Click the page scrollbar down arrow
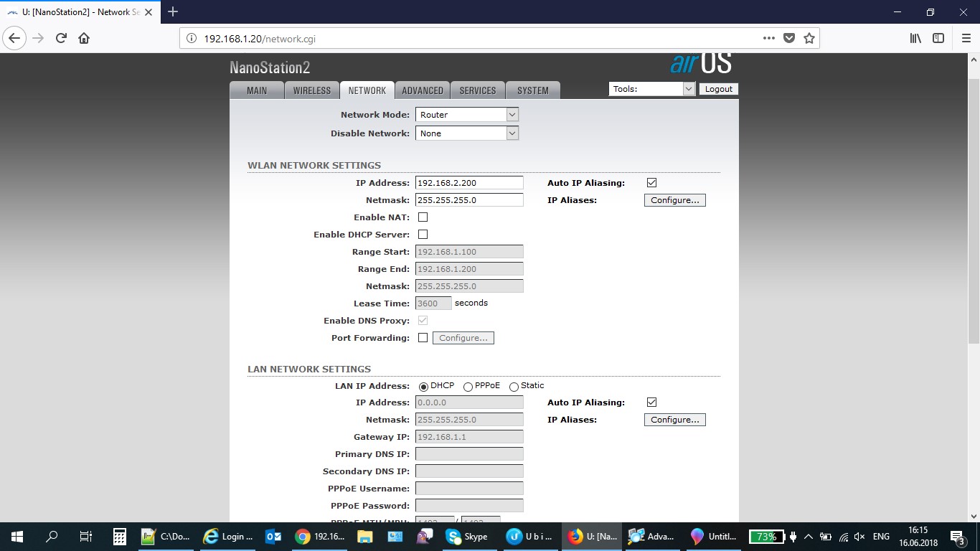The width and height of the screenshot is (980, 551). 974,515
